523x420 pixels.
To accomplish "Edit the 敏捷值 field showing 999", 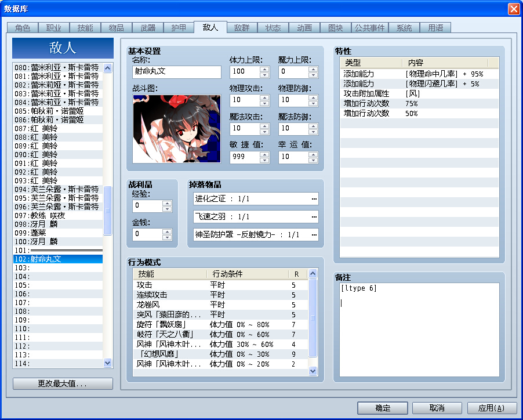I will point(245,157).
